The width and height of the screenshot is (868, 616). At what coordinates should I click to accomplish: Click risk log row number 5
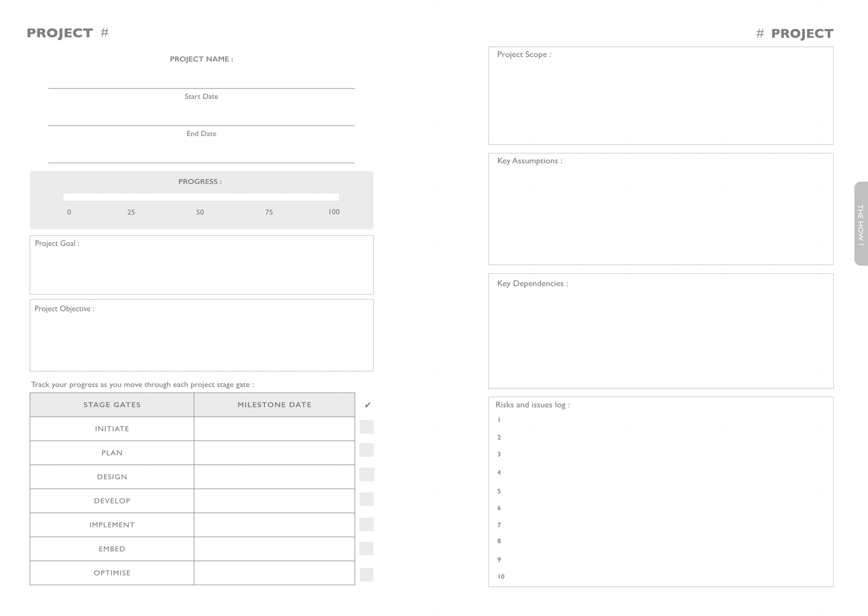click(x=499, y=492)
